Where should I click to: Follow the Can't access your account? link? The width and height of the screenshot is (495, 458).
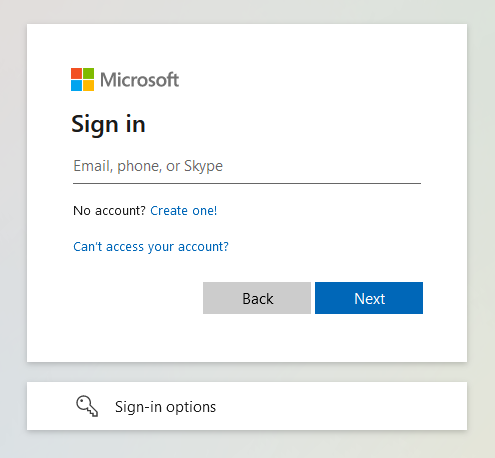(x=151, y=247)
